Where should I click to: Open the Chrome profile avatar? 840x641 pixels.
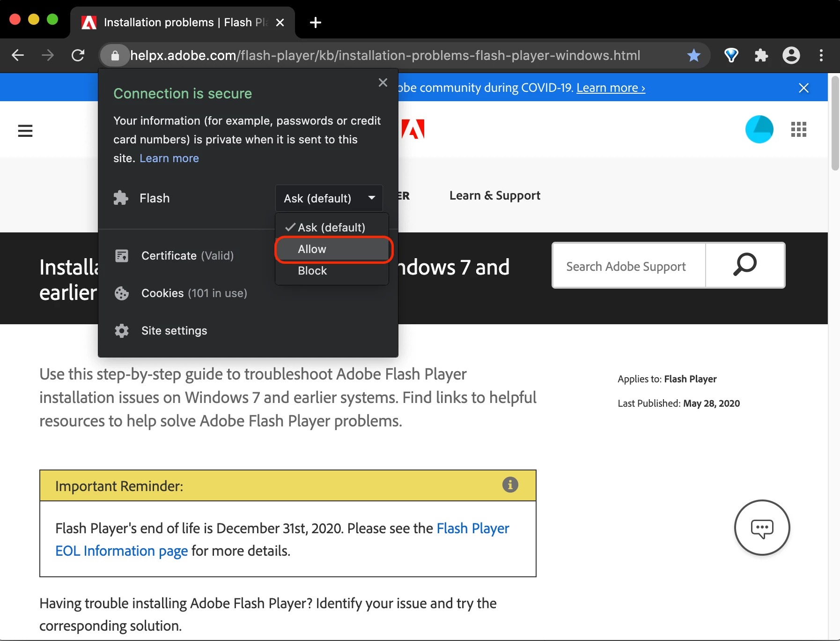click(791, 55)
